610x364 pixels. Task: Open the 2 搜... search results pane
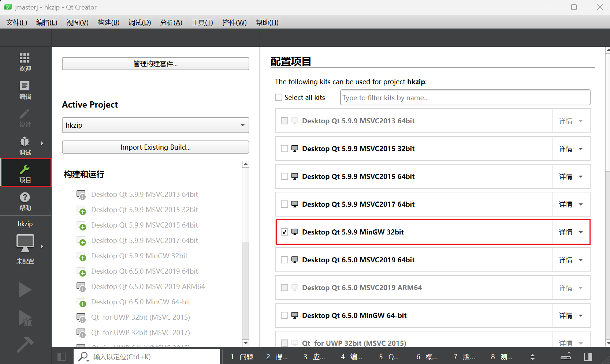point(277,357)
